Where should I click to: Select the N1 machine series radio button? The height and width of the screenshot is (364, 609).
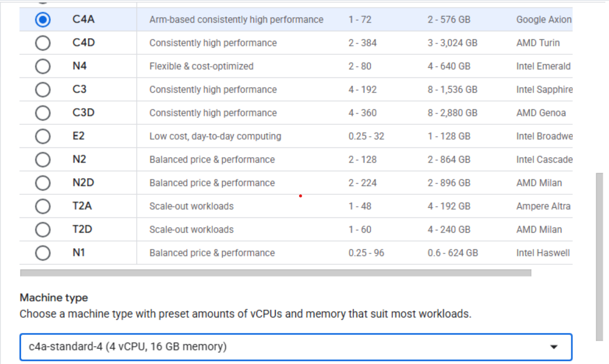(43, 253)
